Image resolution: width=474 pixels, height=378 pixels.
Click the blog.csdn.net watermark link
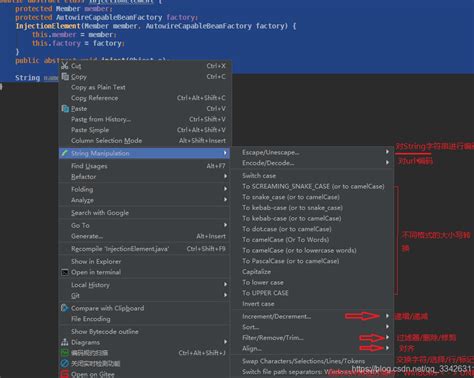[413, 369]
